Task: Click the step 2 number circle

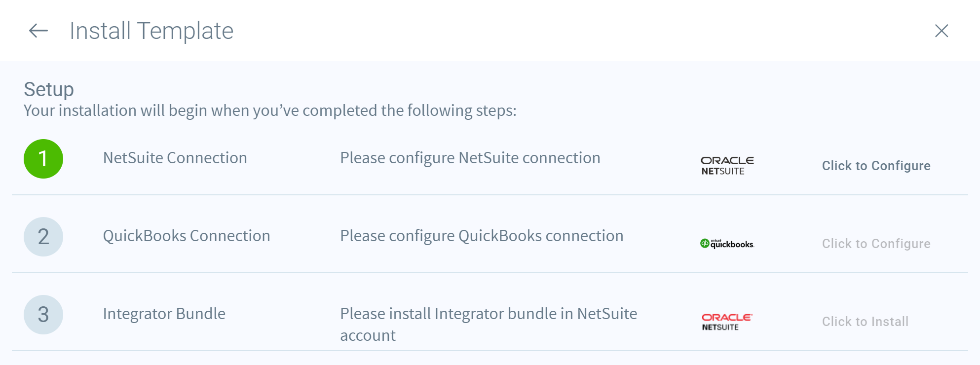Action: (x=43, y=237)
